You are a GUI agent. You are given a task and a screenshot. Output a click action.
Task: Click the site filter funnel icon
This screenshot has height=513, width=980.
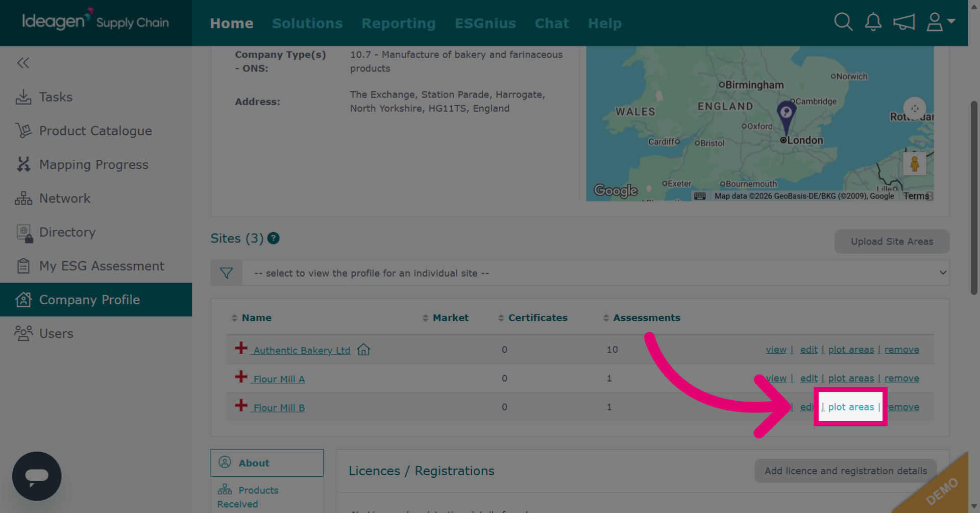point(226,273)
